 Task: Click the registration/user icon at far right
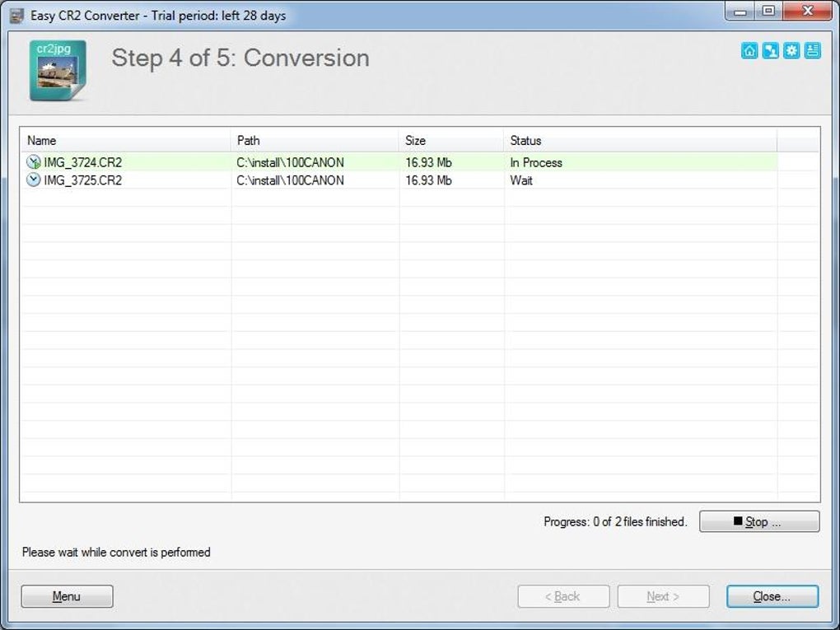[x=812, y=51]
